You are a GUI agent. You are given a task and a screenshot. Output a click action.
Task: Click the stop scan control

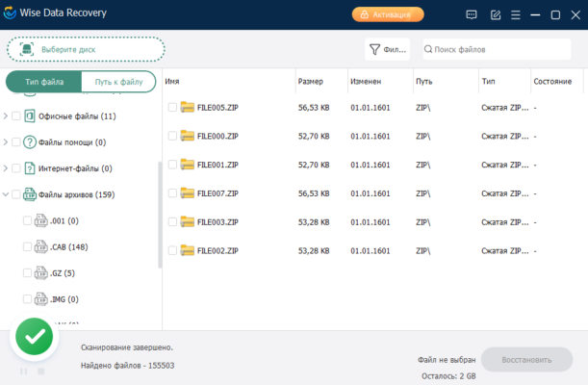tap(41, 372)
